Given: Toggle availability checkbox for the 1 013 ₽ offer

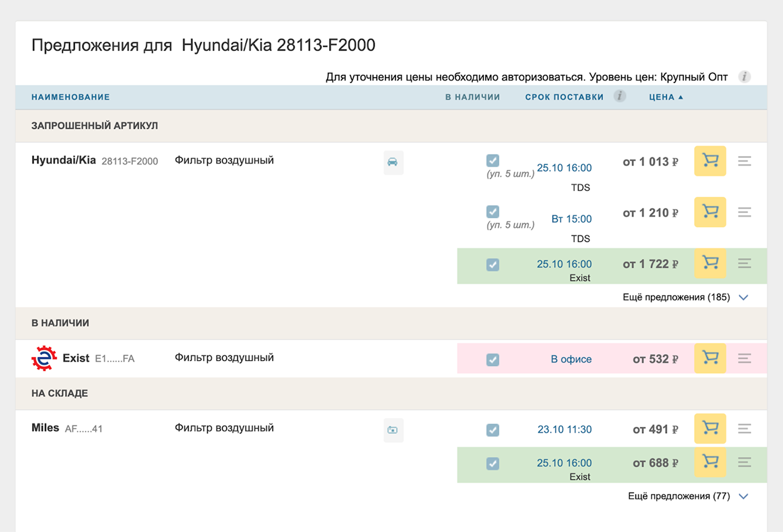Looking at the screenshot, I should 493,161.
